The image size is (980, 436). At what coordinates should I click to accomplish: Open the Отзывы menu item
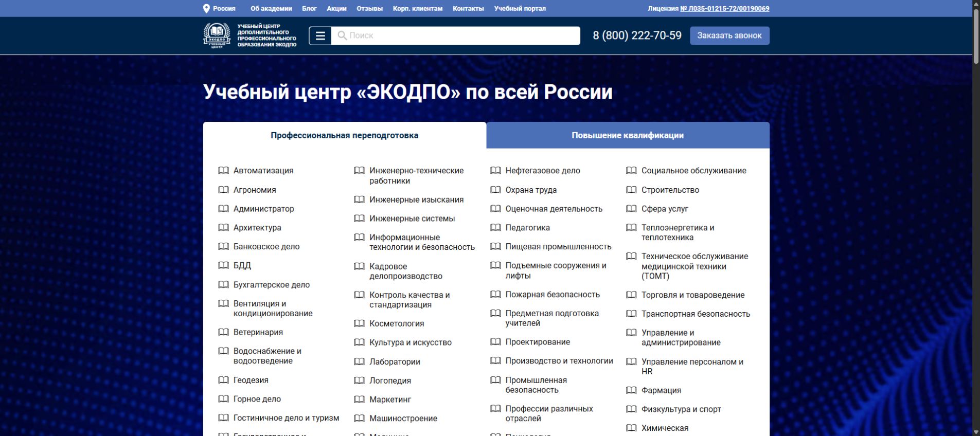[369, 9]
